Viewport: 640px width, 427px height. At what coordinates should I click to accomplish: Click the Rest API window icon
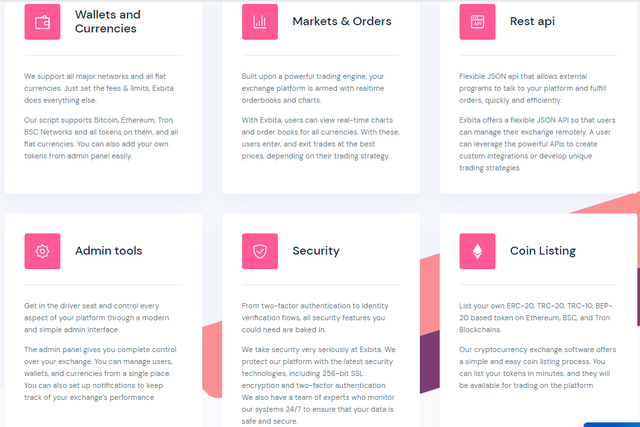pos(478,22)
